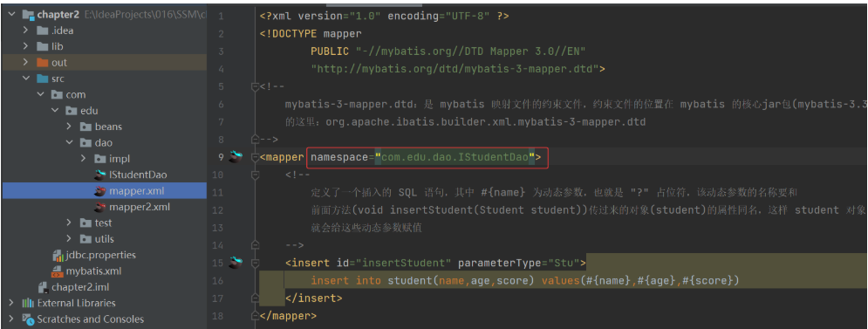Click the chapter2 module folder icon
The width and height of the screenshot is (868, 329).
coord(28,15)
